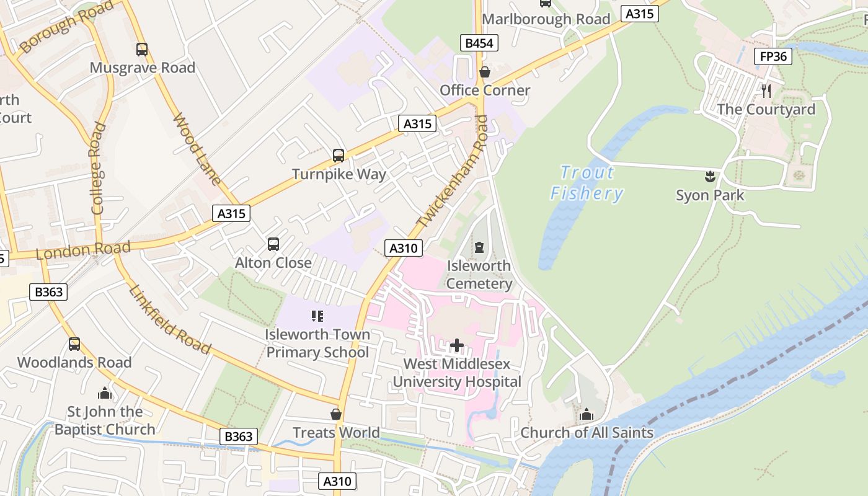Viewport: 868px width, 496px height.
Task: Select the Treats World shopping bag icon
Action: [336, 414]
